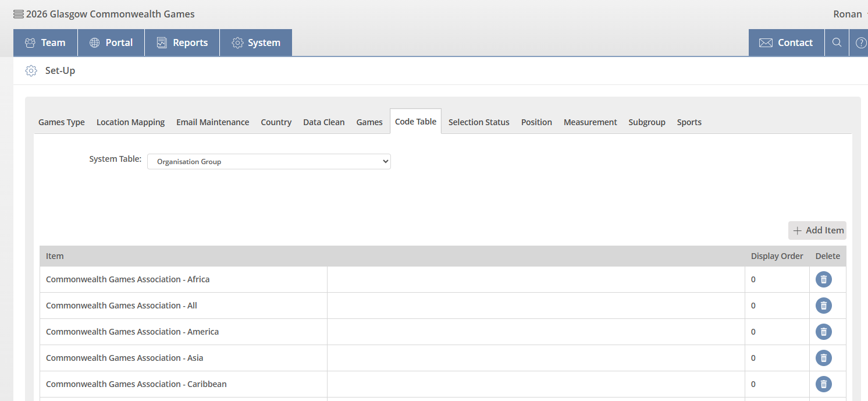868x401 pixels.
Task: Open the search magnifier icon
Action: pos(837,42)
